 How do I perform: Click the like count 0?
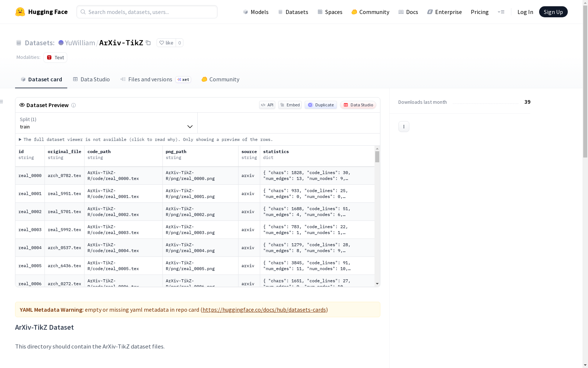[180, 43]
